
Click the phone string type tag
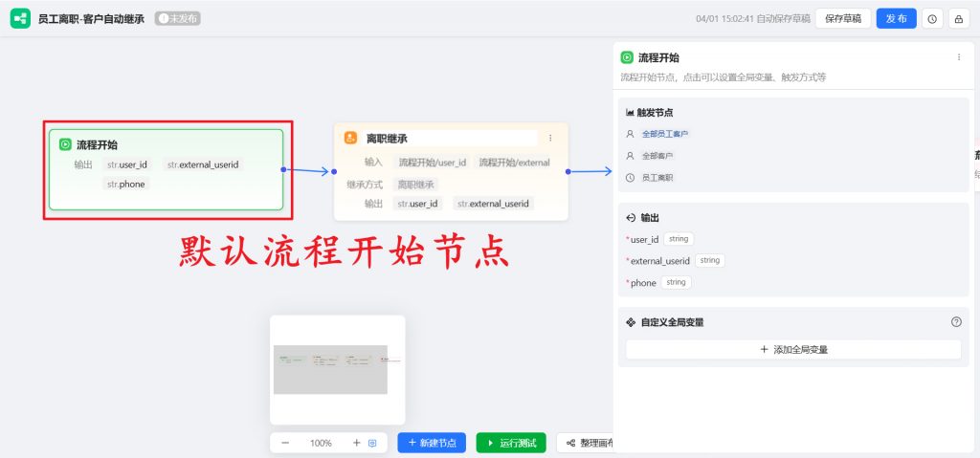676,282
